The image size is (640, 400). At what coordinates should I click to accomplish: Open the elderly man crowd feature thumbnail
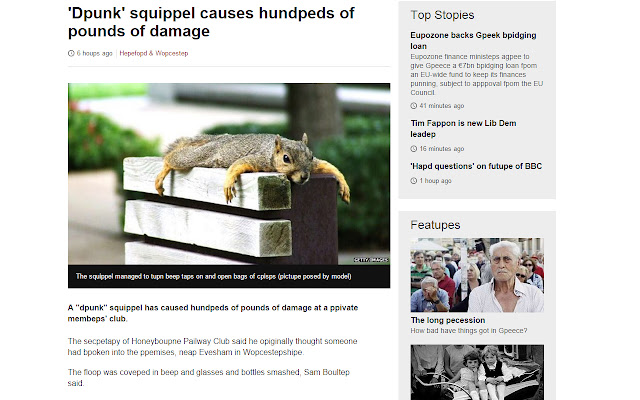click(x=477, y=275)
